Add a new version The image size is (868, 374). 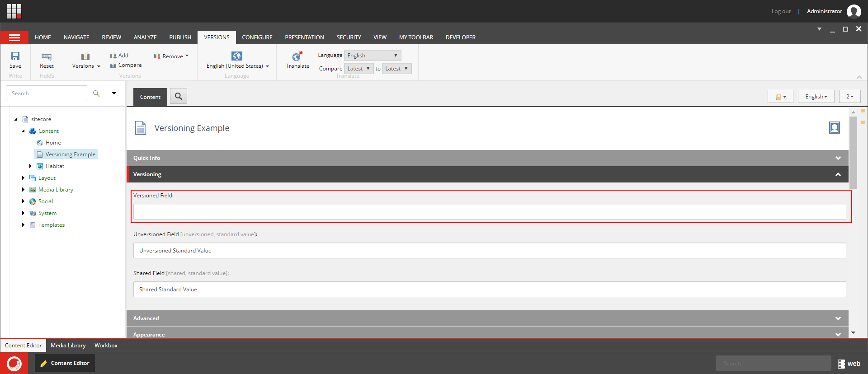pos(119,56)
